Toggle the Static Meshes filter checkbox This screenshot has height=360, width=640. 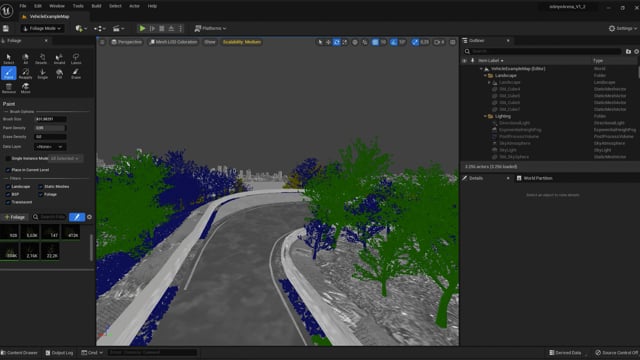click(x=41, y=187)
